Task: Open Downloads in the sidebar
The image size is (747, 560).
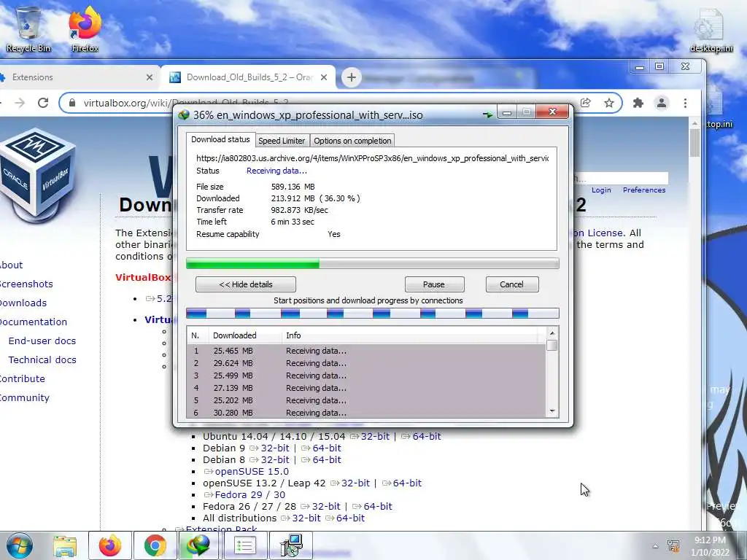Action: (x=23, y=303)
